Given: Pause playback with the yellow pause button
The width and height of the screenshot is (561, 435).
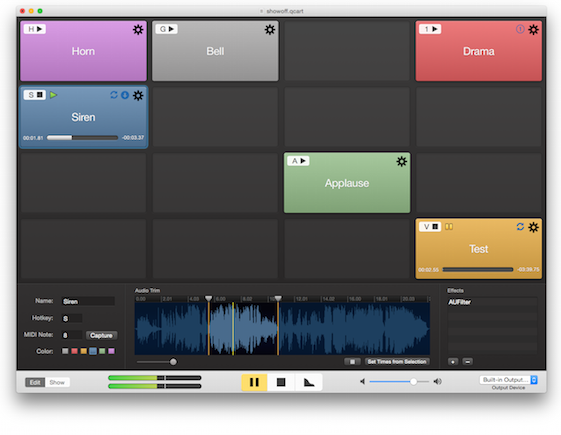Looking at the screenshot, I should 254,382.
